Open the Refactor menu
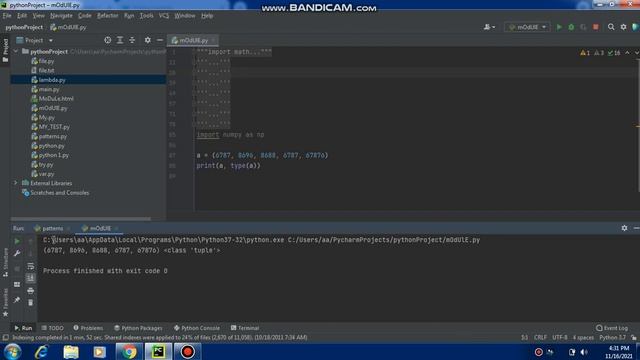The image size is (640, 360). click(x=107, y=16)
